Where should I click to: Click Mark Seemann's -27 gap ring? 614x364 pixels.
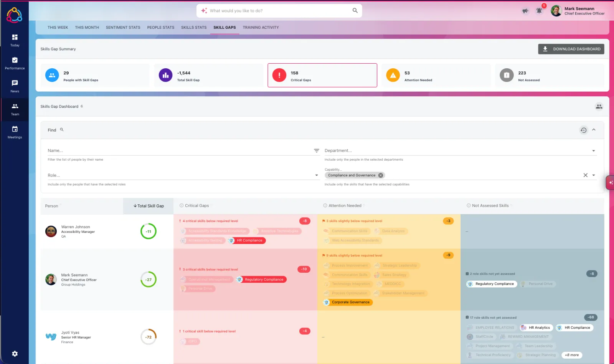149,280
